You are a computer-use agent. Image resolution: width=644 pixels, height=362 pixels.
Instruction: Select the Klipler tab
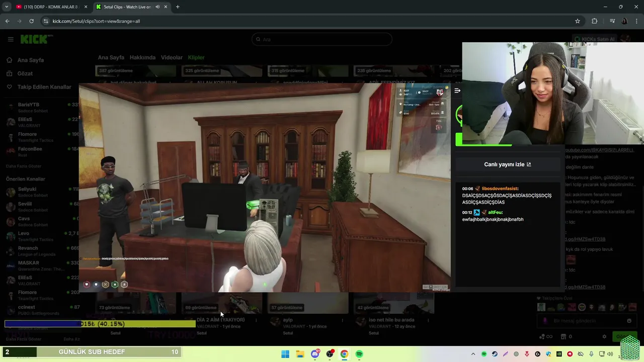tap(196, 57)
